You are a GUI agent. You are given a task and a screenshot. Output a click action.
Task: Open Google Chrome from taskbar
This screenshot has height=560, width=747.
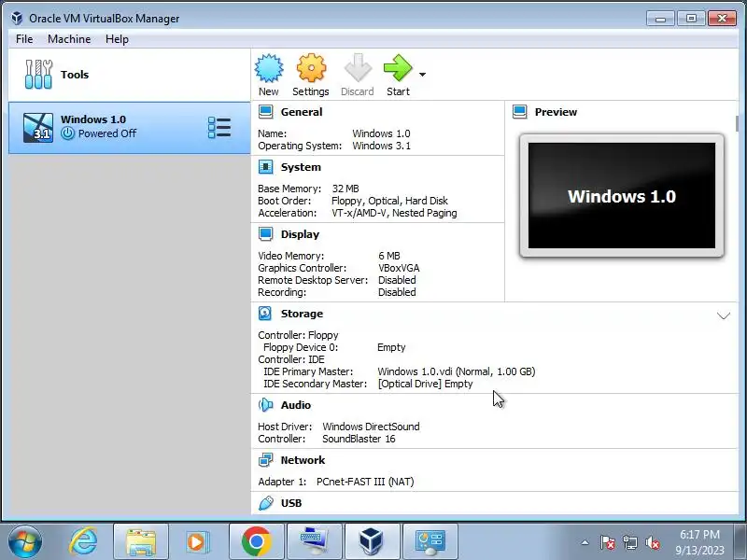(256, 541)
